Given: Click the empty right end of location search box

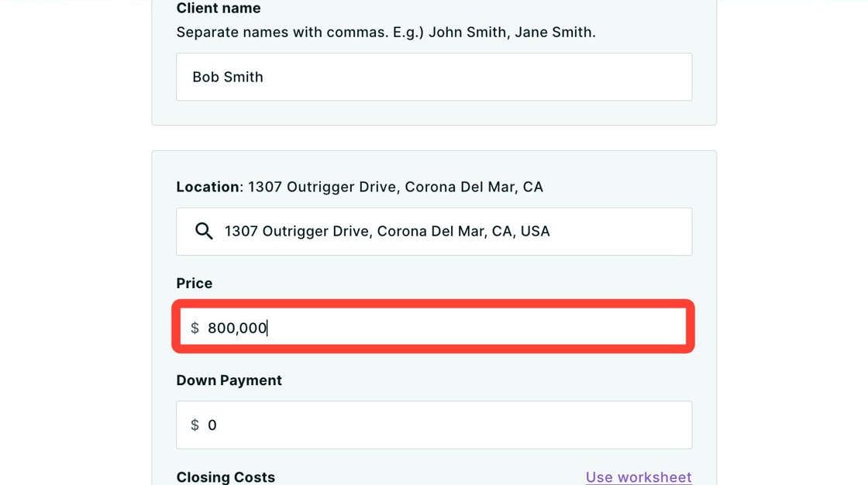Looking at the screenshot, I should (x=635, y=231).
